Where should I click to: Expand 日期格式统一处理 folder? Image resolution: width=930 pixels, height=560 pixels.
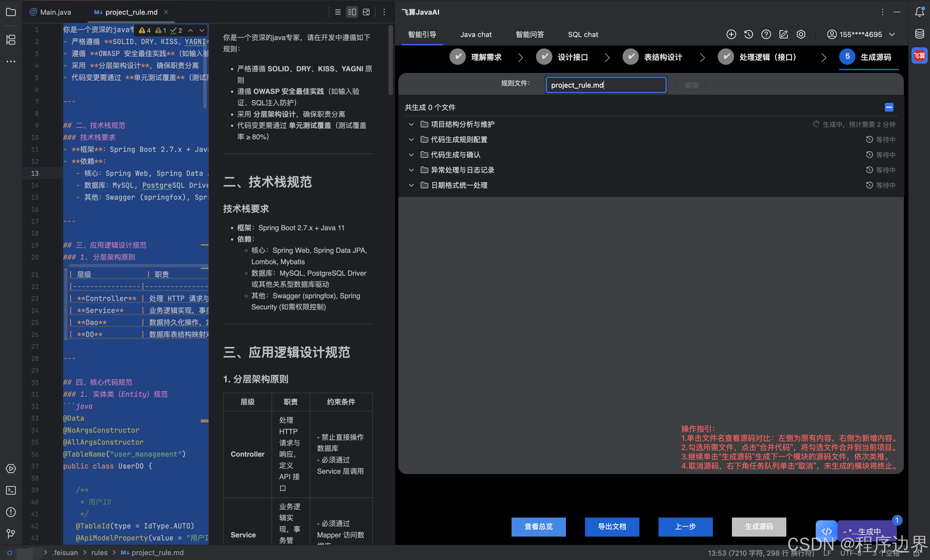pos(411,185)
